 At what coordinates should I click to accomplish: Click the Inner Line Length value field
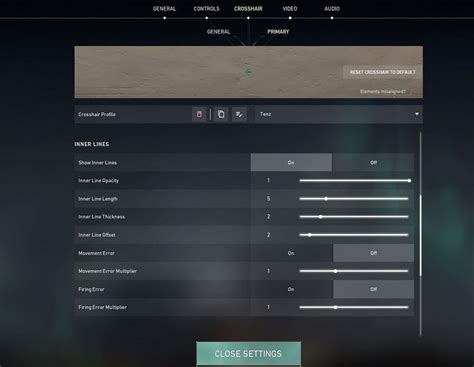tap(268, 199)
